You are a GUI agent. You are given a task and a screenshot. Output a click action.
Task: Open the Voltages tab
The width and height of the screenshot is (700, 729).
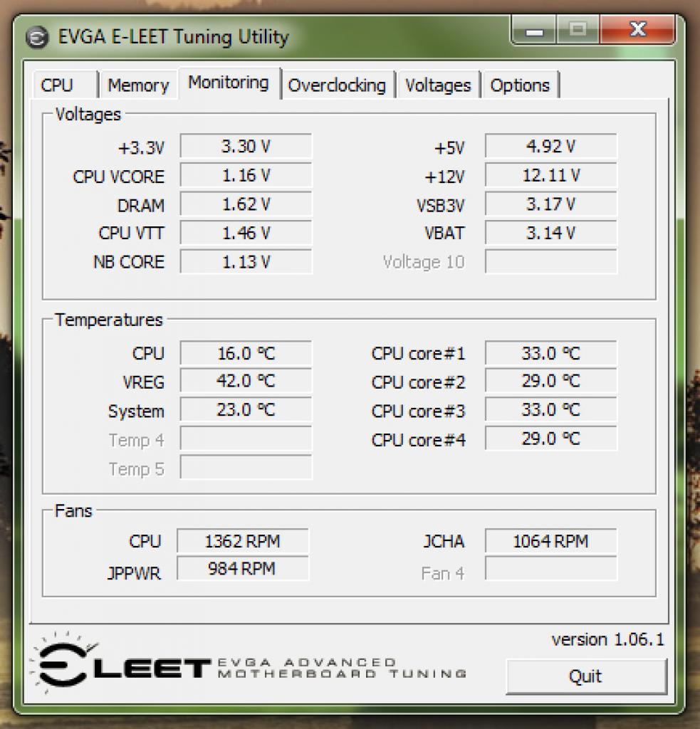[438, 85]
